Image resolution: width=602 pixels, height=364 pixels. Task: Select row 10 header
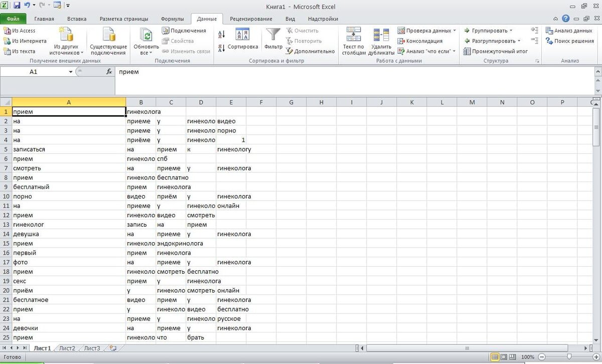point(6,197)
